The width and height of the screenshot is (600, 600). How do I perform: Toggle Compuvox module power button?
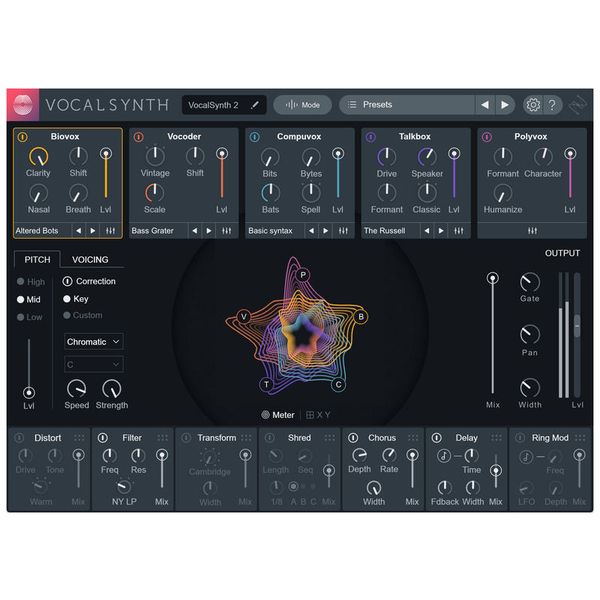[x=254, y=137]
